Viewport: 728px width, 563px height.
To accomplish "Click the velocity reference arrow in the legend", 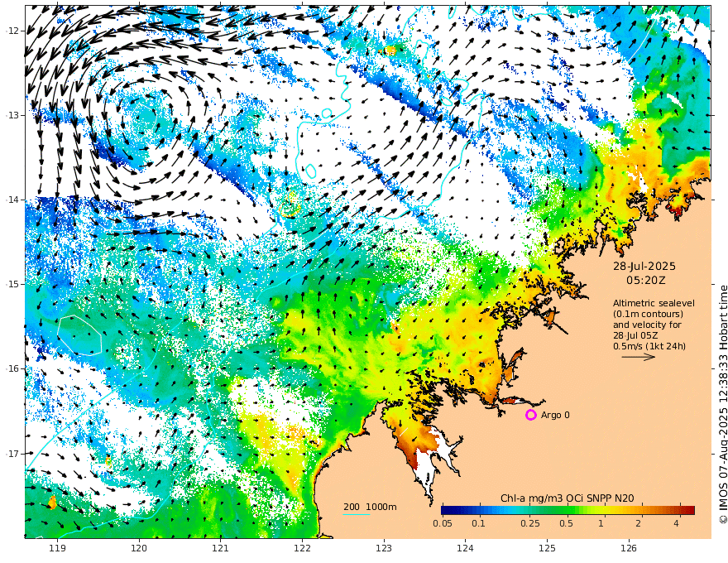I will pyautogui.click(x=639, y=357).
